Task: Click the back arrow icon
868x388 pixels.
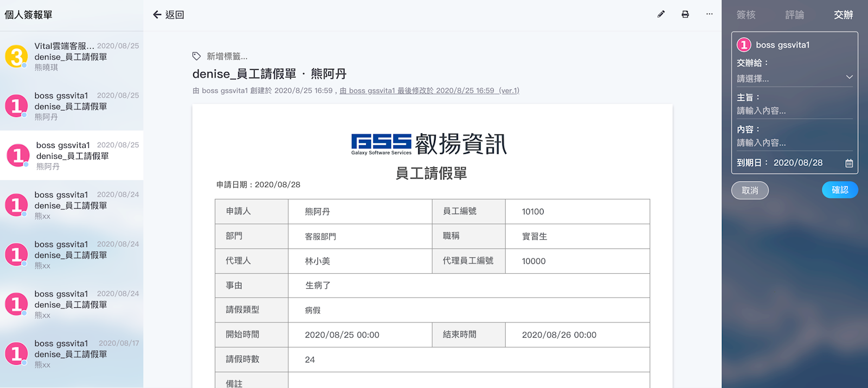Action: pos(157,15)
